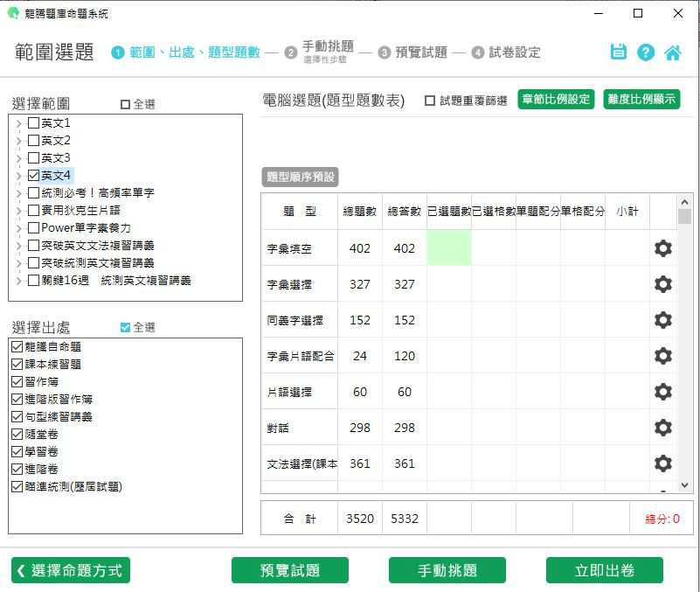Open gear settings for 字彙填空 row

(x=663, y=248)
